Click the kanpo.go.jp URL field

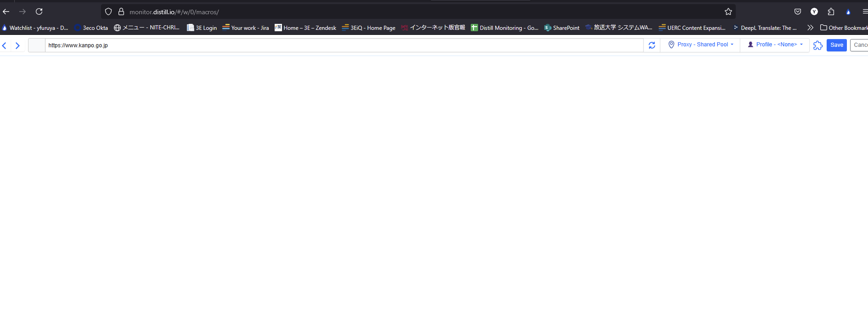(x=344, y=45)
